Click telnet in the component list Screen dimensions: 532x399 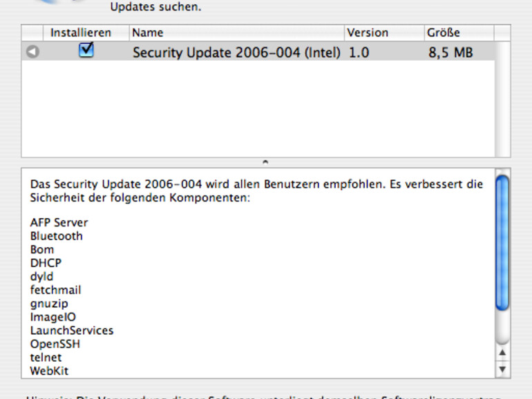[46, 358]
